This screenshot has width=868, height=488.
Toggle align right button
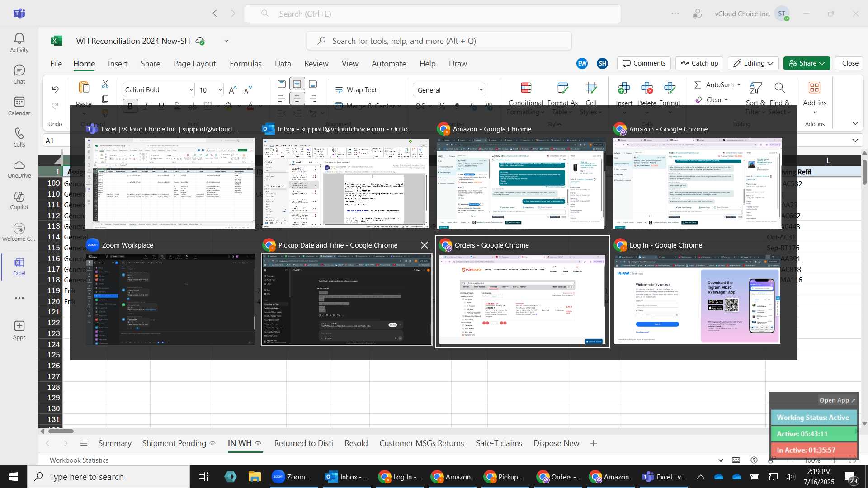[x=313, y=99]
